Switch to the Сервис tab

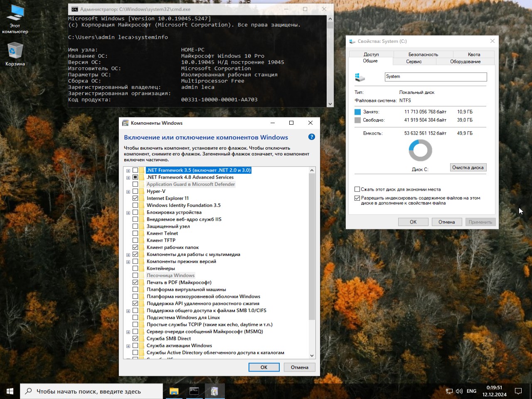pyautogui.click(x=414, y=62)
